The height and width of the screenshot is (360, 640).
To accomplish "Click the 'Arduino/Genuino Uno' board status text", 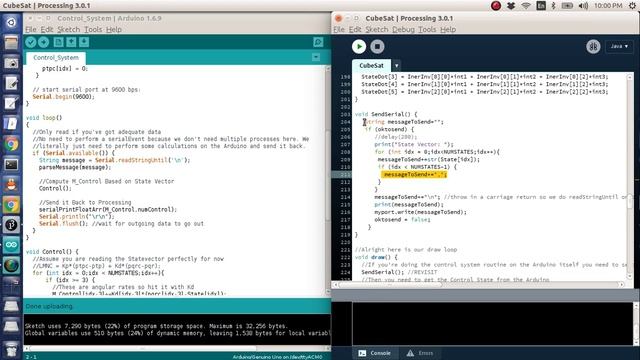I will tap(278, 357).
